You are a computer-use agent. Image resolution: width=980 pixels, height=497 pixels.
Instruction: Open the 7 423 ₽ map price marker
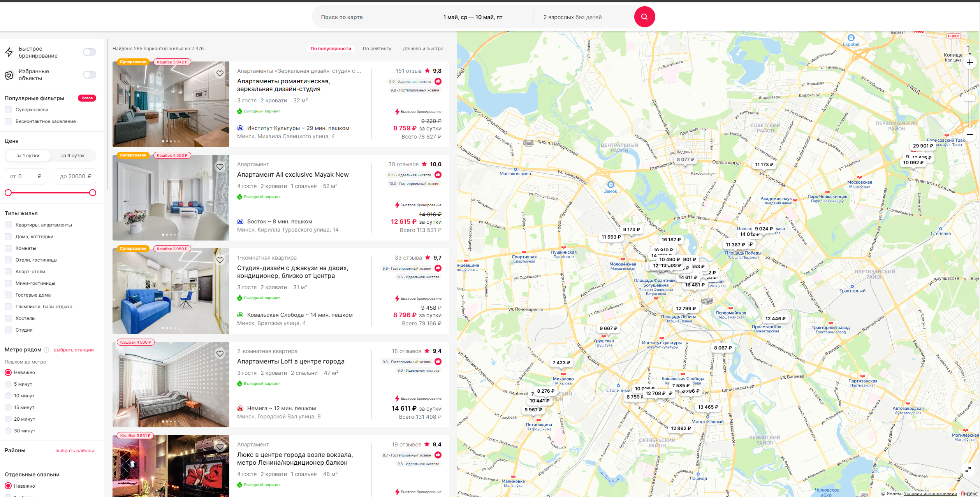click(x=561, y=363)
